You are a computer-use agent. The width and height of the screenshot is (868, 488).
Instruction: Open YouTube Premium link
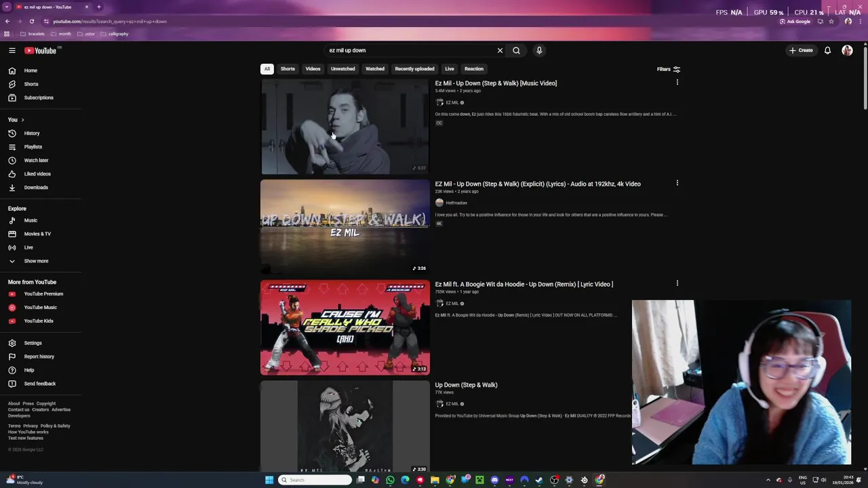(x=41, y=294)
